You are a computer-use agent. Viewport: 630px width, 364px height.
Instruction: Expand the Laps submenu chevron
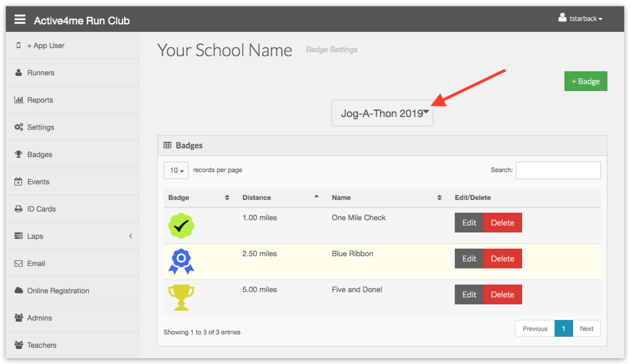pyautogui.click(x=131, y=236)
